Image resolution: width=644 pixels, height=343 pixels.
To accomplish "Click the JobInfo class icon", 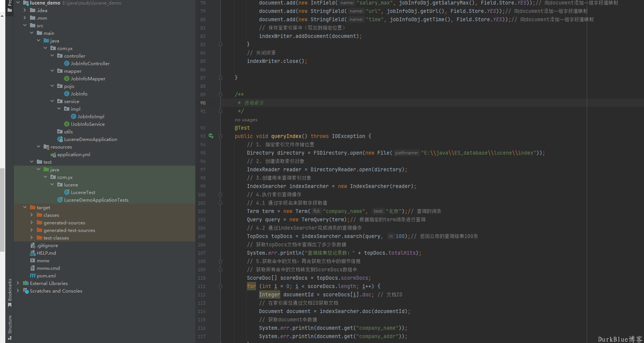I will [x=67, y=94].
